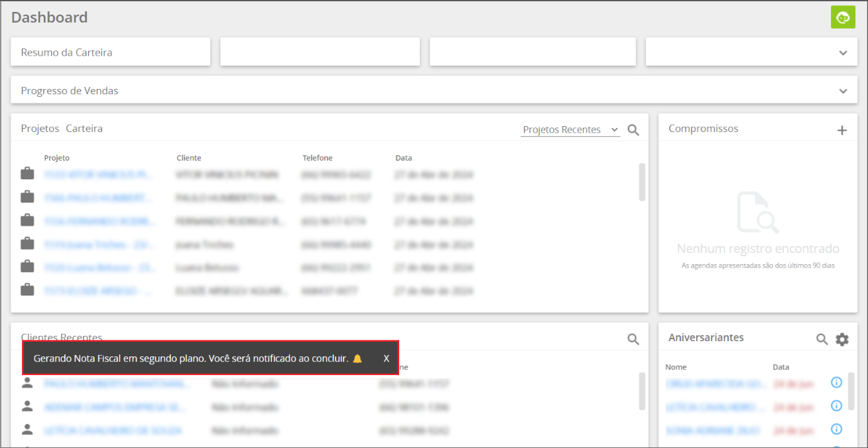Click info icon for first Aniversariantes row

click(836, 382)
